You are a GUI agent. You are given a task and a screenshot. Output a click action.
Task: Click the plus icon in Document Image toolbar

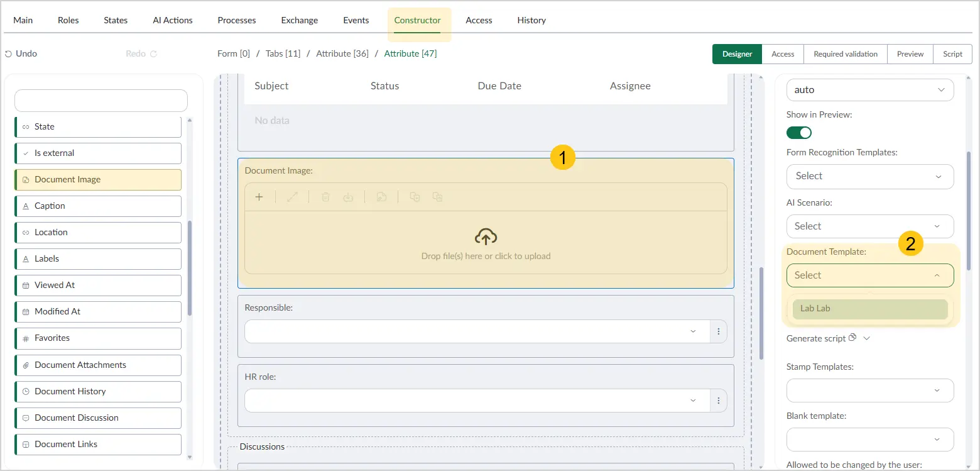259,197
